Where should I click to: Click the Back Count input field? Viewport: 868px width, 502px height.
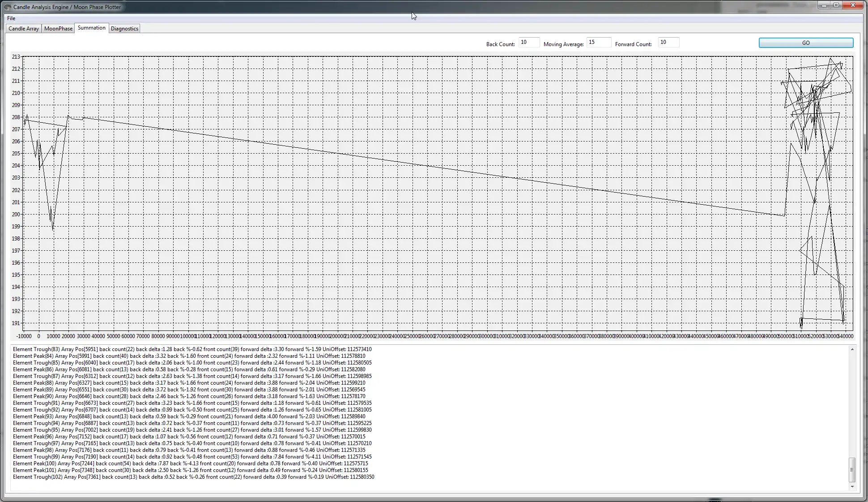click(x=528, y=43)
